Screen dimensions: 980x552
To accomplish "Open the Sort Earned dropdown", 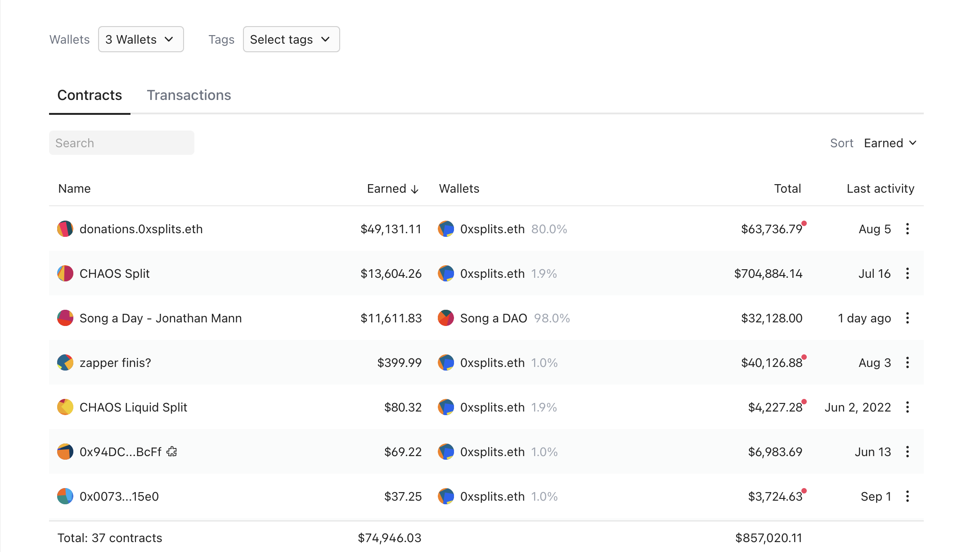I will [x=890, y=143].
